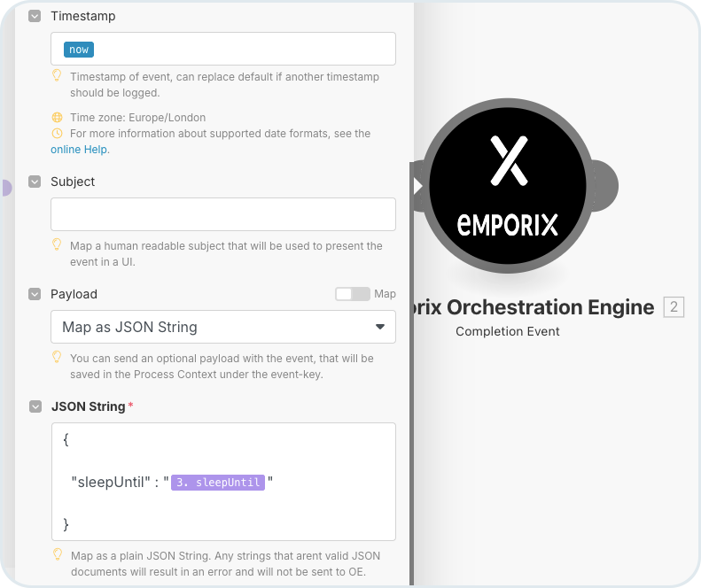Open the Map as JSON String dropdown
This screenshot has width=701, height=588.
222,327
